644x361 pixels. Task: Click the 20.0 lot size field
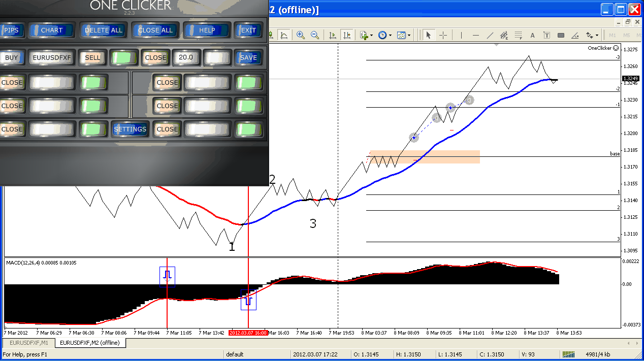click(186, 57)
